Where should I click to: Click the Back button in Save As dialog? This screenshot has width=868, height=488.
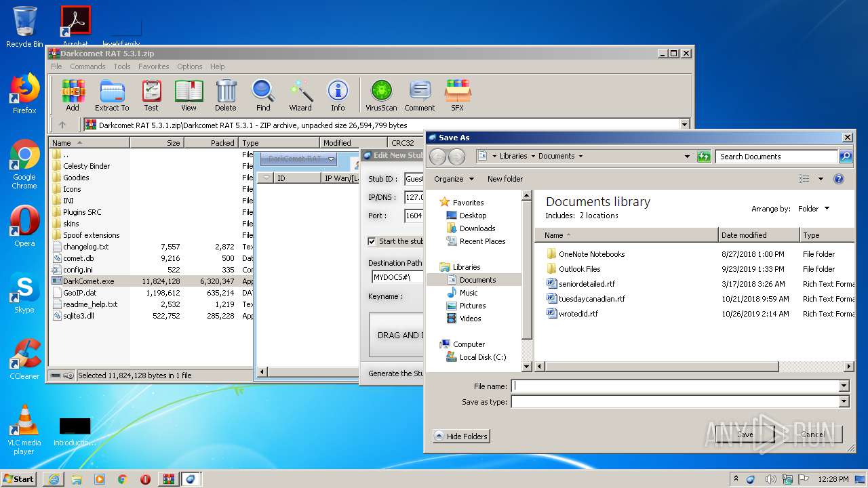(x=437, y=157)
